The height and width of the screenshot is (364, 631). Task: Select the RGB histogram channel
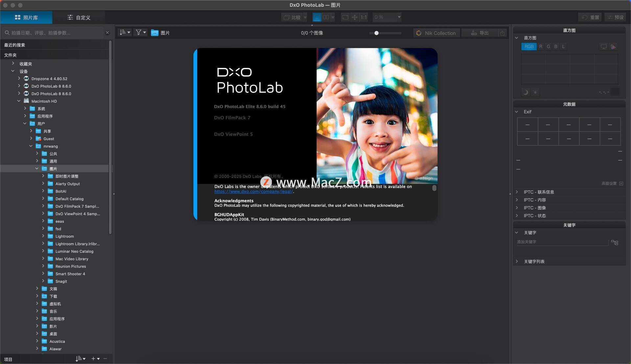[529, 47]
